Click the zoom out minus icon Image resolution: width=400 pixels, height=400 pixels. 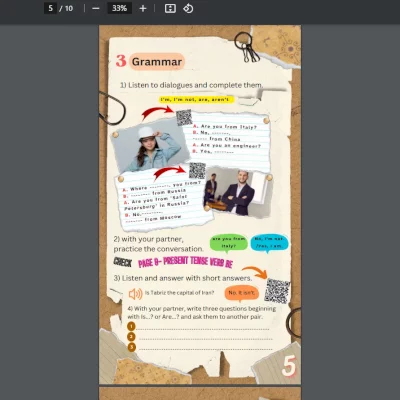point(96,8)
